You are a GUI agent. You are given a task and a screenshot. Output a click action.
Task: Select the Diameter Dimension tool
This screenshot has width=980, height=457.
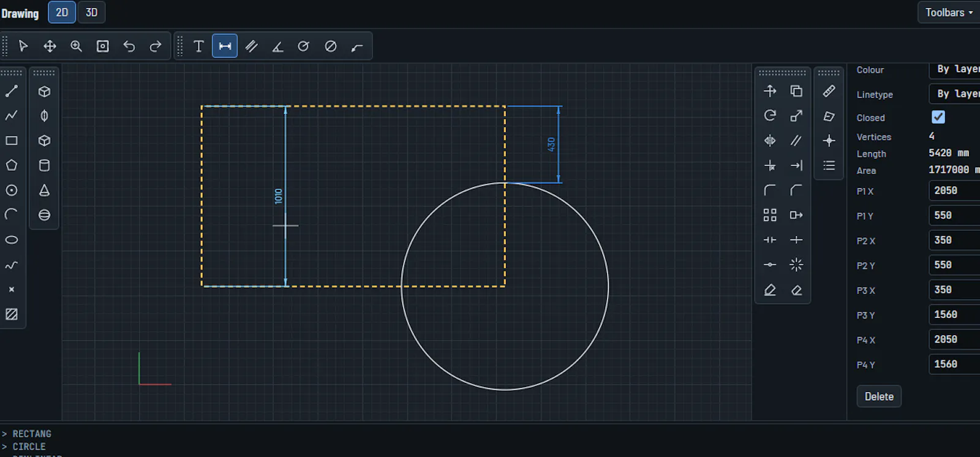[x=331, y=46]
